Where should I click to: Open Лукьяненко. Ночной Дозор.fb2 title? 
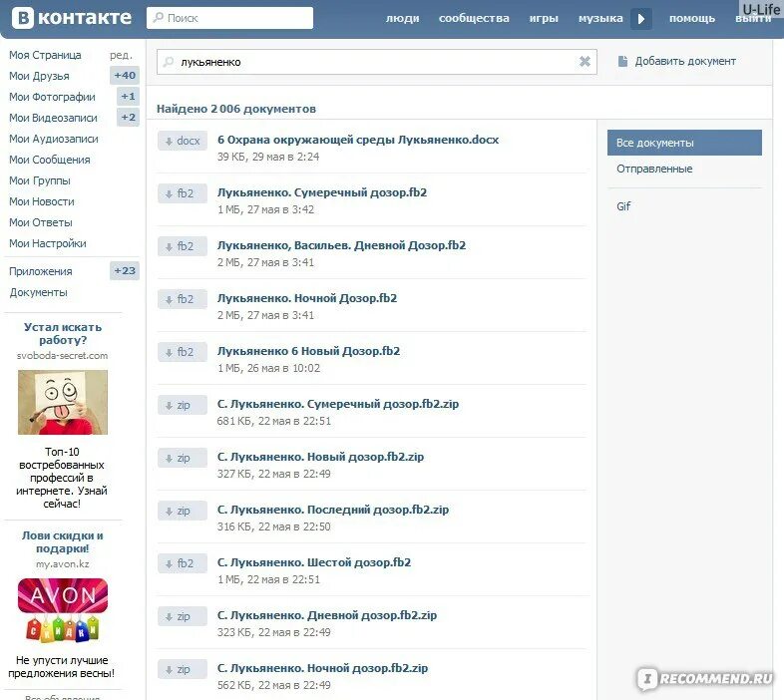point(307,299)
